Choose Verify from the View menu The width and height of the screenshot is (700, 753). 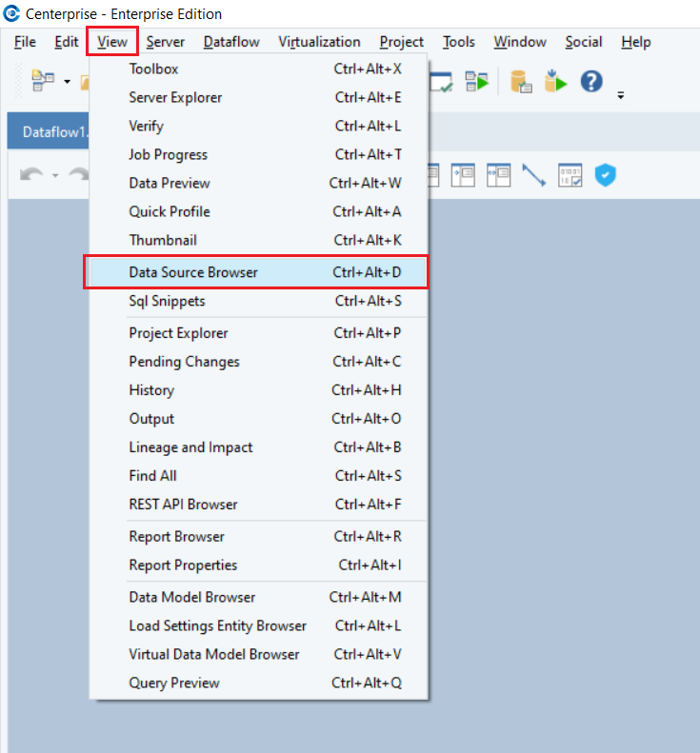click(258, 126)
